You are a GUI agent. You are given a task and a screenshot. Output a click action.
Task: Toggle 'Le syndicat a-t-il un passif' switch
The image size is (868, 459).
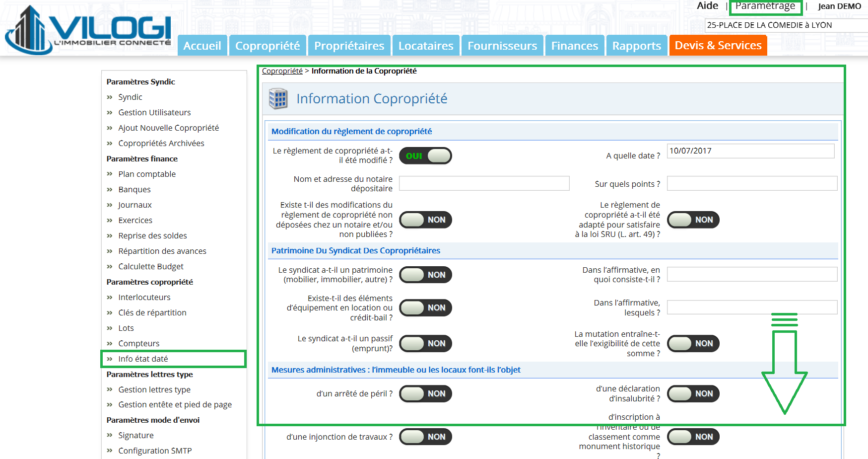[x=425, y=343]
